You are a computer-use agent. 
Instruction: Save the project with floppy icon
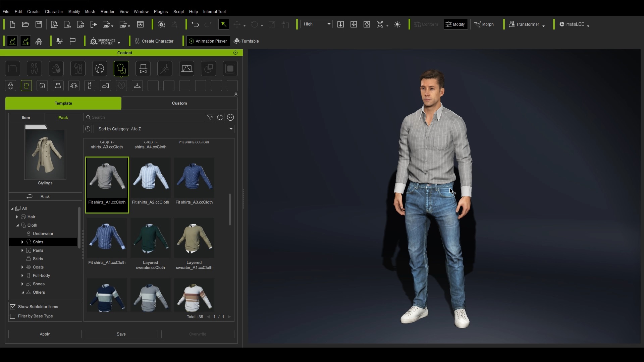point(39,24)
